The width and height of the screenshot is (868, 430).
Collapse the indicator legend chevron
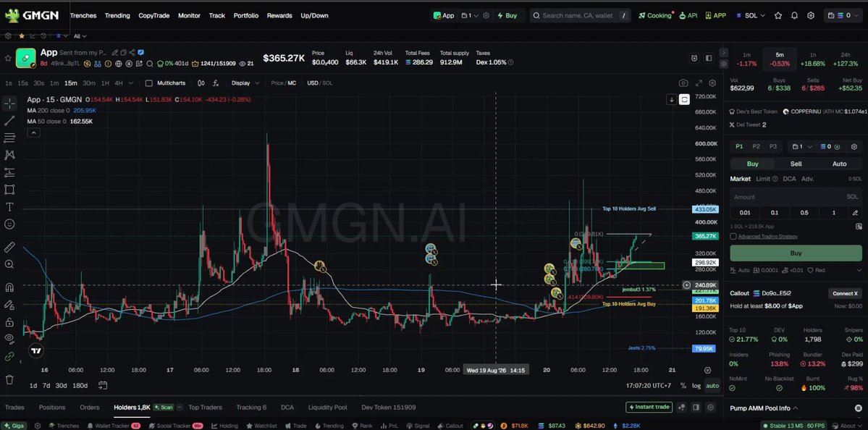(x=33, y=132)
